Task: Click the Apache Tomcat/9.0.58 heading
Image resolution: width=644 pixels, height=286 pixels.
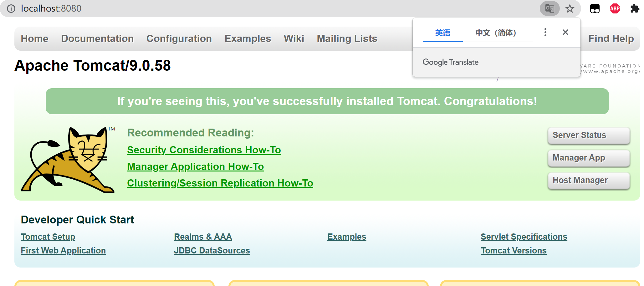Action: 93,65
